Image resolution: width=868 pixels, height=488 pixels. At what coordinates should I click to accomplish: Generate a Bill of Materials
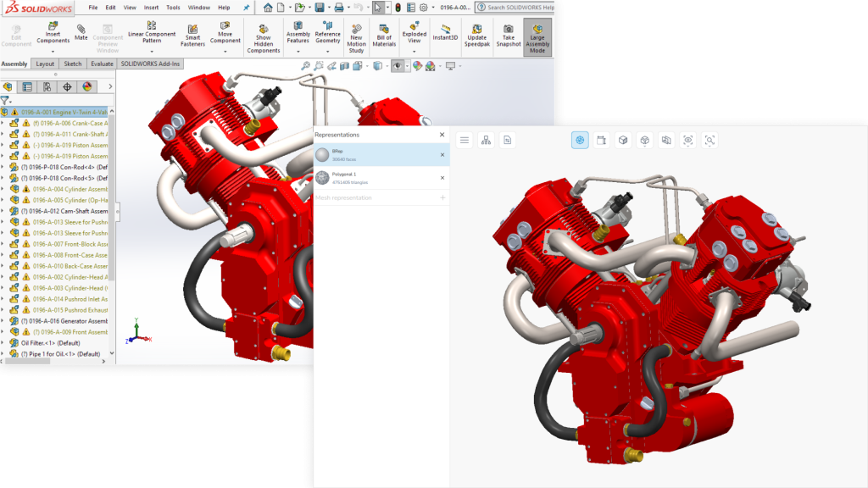(x=384, y=36)
